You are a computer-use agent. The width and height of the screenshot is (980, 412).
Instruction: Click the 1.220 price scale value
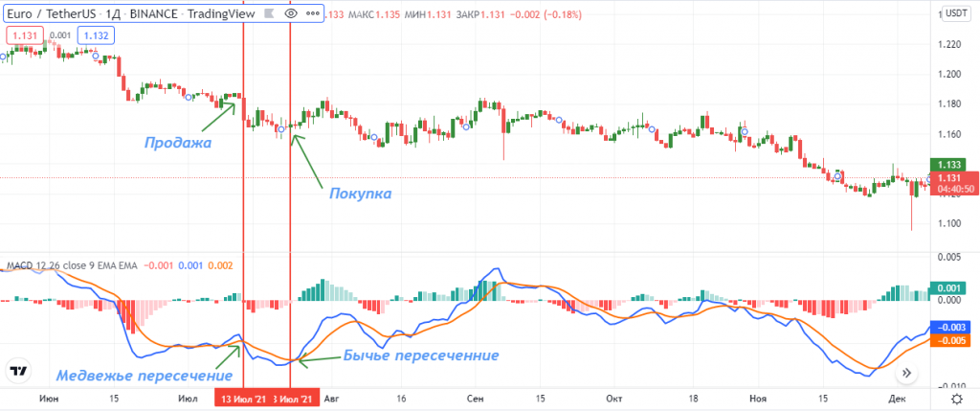tap(947, 44)
